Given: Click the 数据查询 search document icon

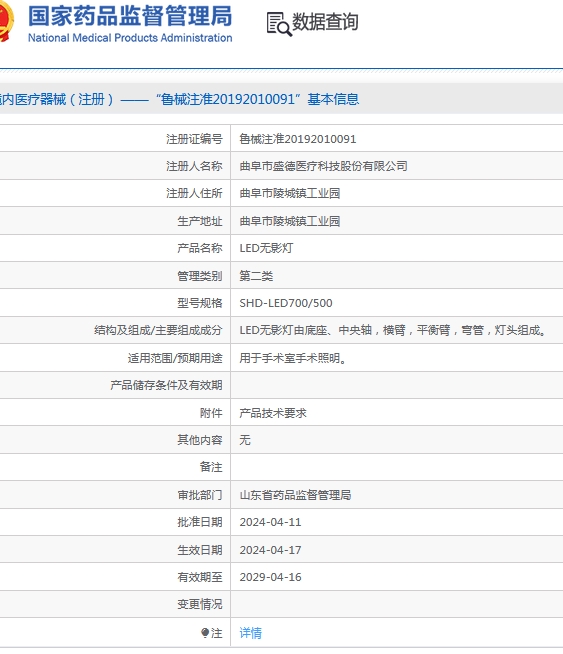Looking at the screenshot, I should [x=279, y=24].
